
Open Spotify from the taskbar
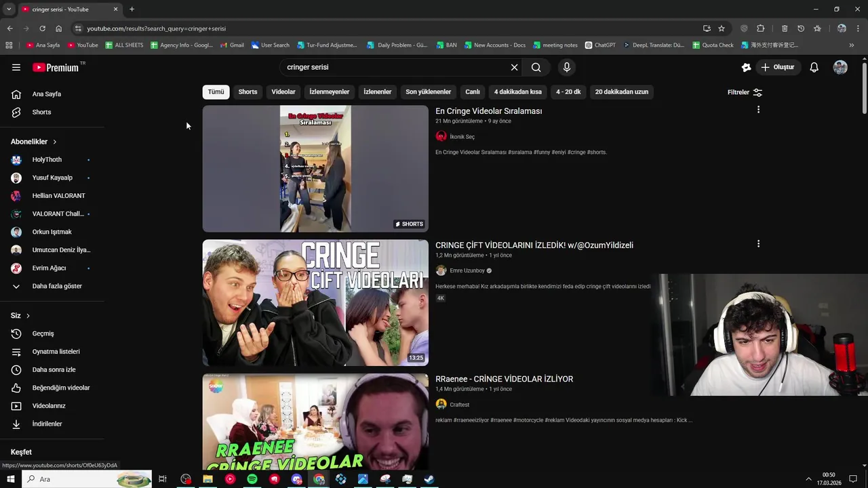pos(252,479)
